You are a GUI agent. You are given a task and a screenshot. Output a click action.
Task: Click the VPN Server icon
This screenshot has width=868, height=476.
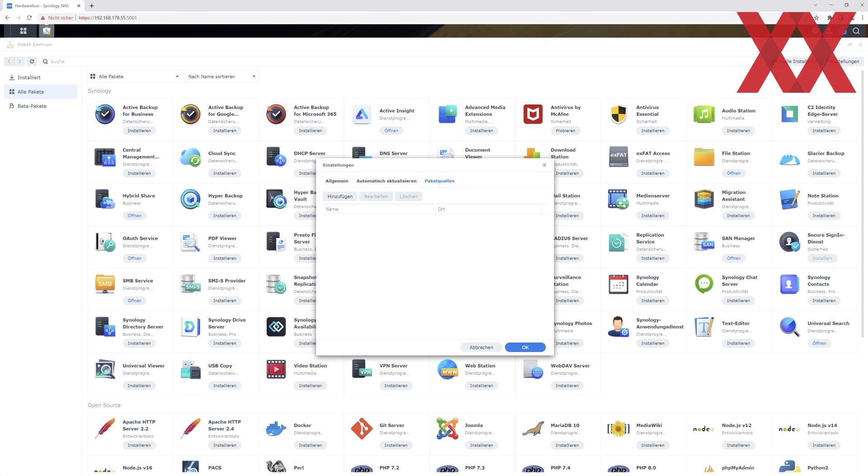(362, 370)
